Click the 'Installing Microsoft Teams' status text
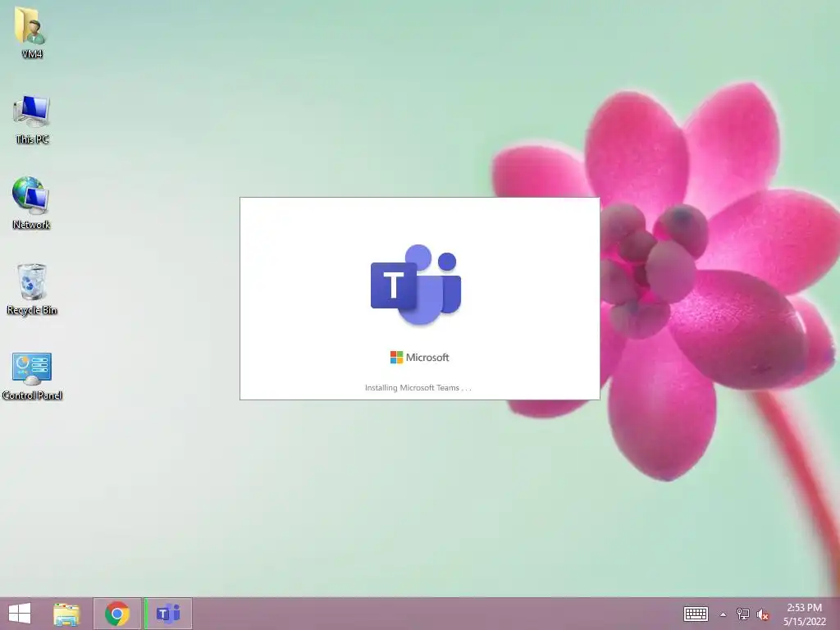This screenshot has width=840, height=630. pos(418,387)
